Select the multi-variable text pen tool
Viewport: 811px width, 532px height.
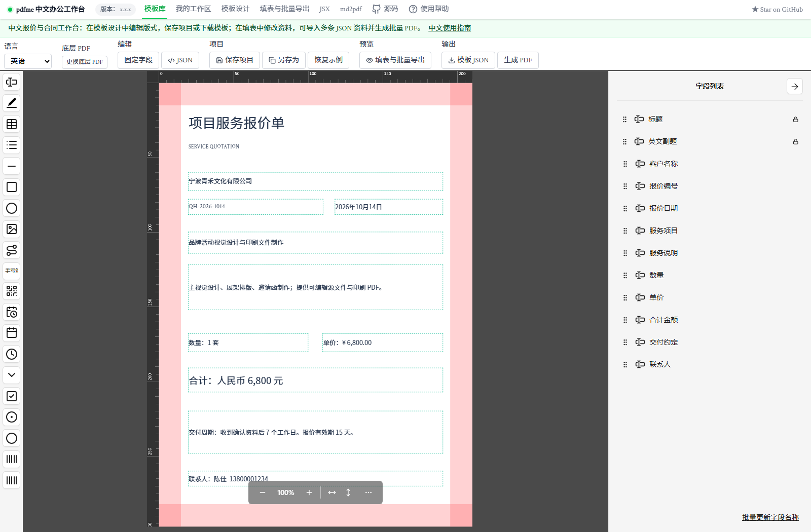pyautogui.click(x=12, y=103)
